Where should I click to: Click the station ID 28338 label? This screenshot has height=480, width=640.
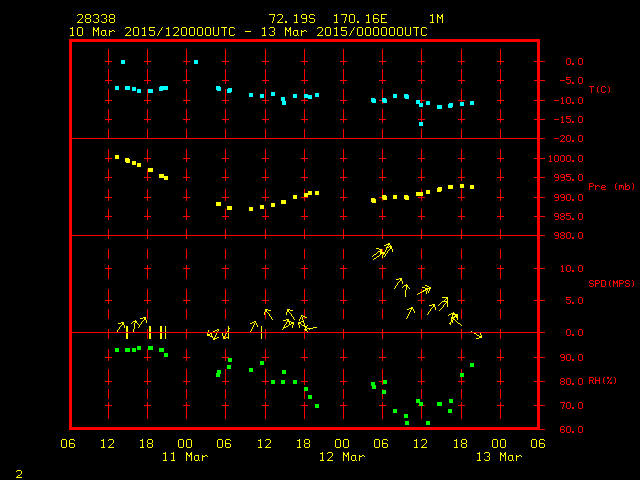pyautogui.click(x=95, y=19)
